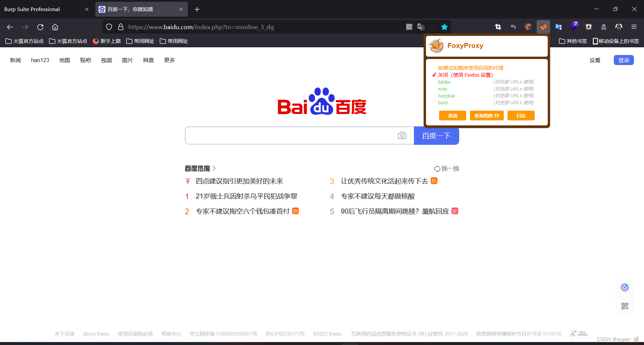The image size is (644, 345).
Task: Reload the current Baidu page
Action: point(40,27)
